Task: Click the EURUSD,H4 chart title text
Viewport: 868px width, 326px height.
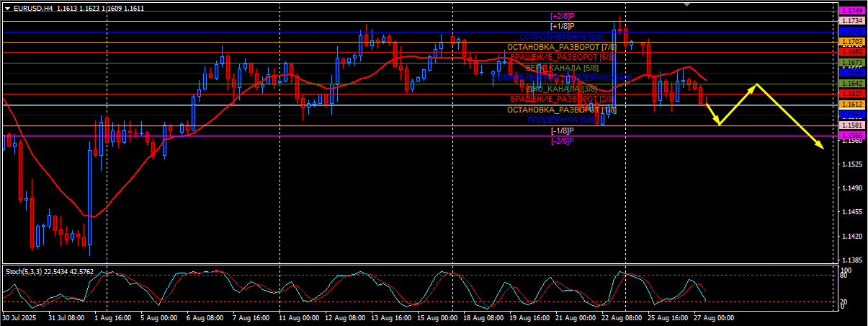Action: click(33, 8)
